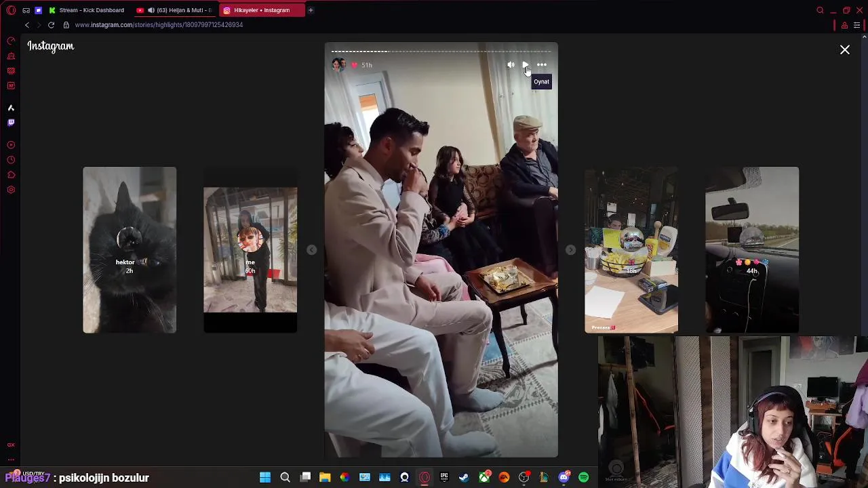Click the Instagram logo

[x=51, y=46]
